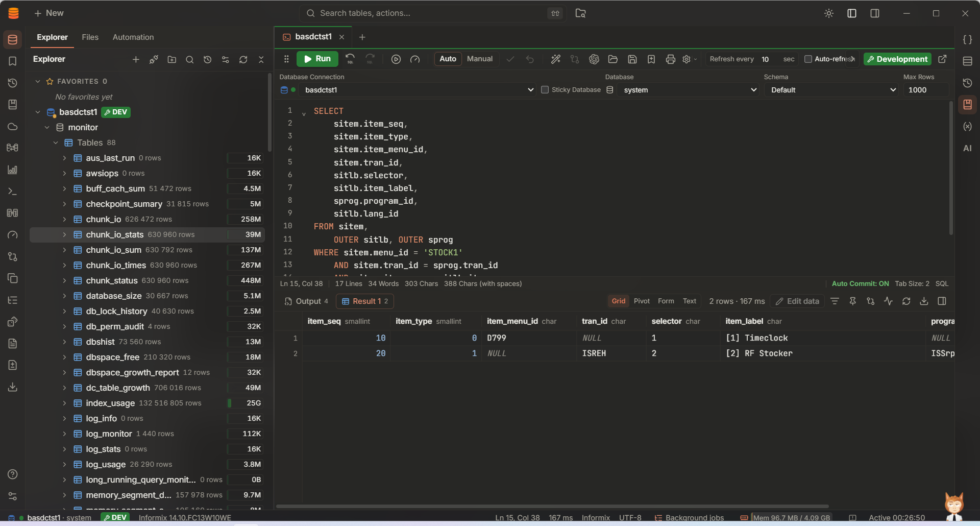
Task: Click the Max Rows input field
Action: [925, 90]
